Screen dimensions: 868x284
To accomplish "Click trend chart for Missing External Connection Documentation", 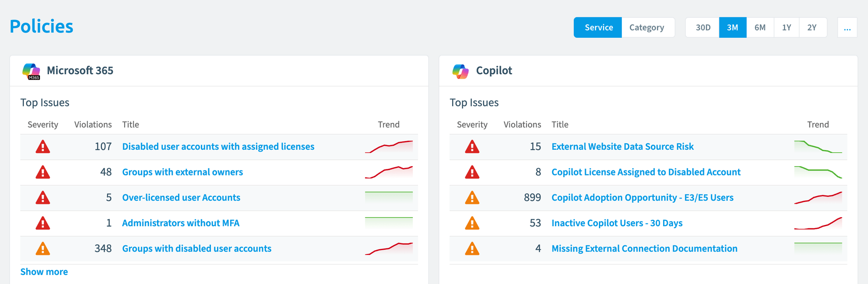I will (818, 249).
